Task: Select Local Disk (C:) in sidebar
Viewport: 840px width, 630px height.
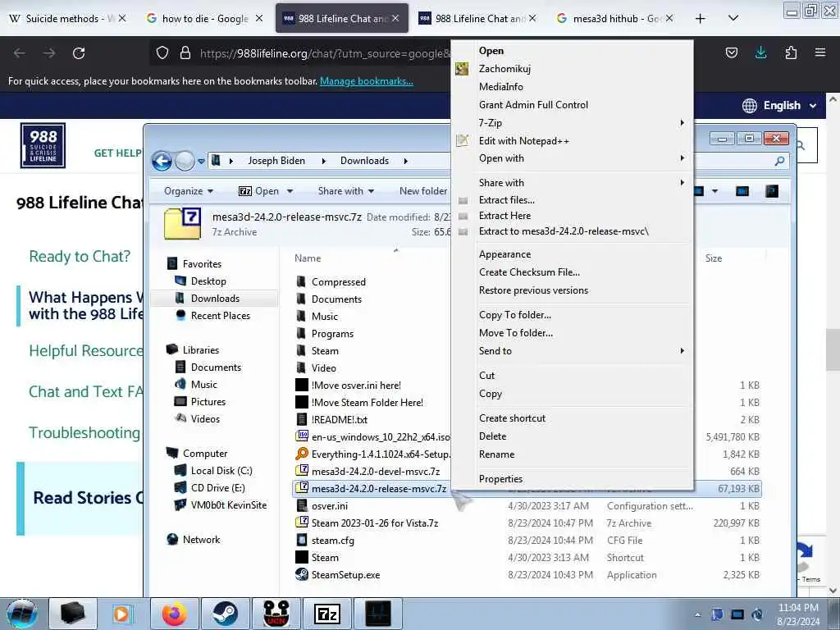Action: 221,470
